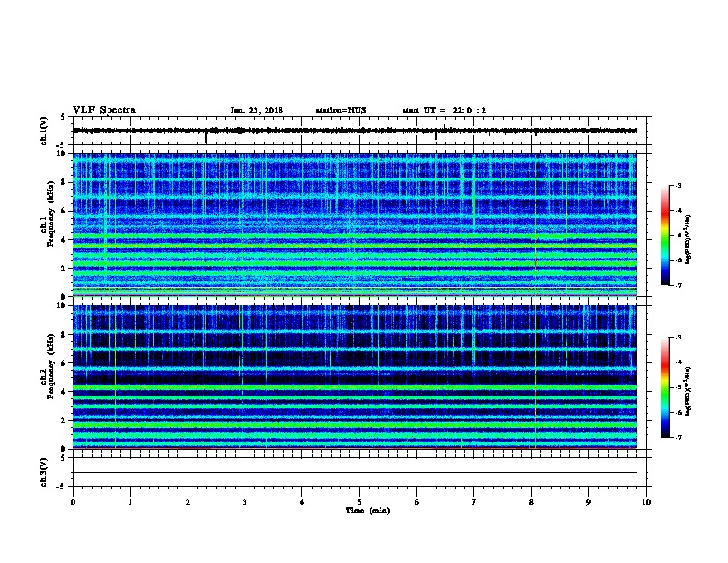The image size is (728, 563).
Task: Click the ch.1 colorbar PSD unit label
Action: click(x=688, y=239)
